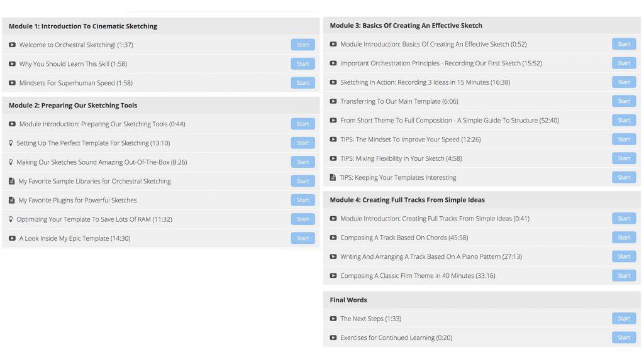
Task: Select Module 2: Preparing Our Sketching Tools header
Action: point(73,106)
